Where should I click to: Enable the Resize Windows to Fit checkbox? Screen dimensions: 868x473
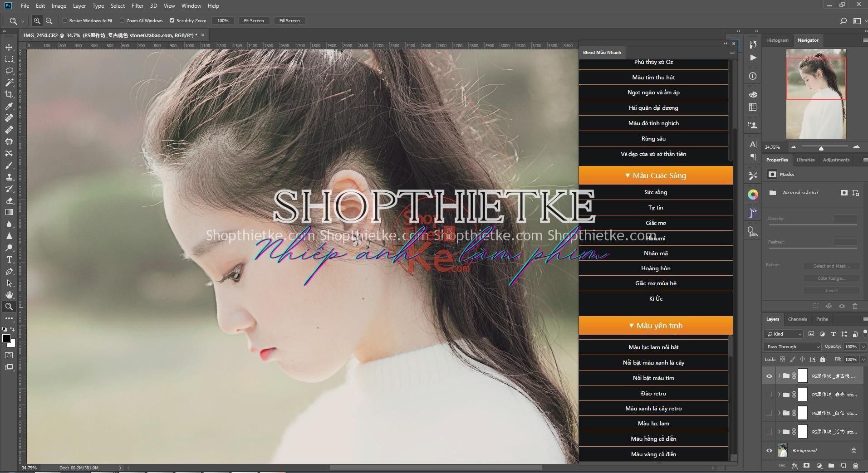[64, 20]
